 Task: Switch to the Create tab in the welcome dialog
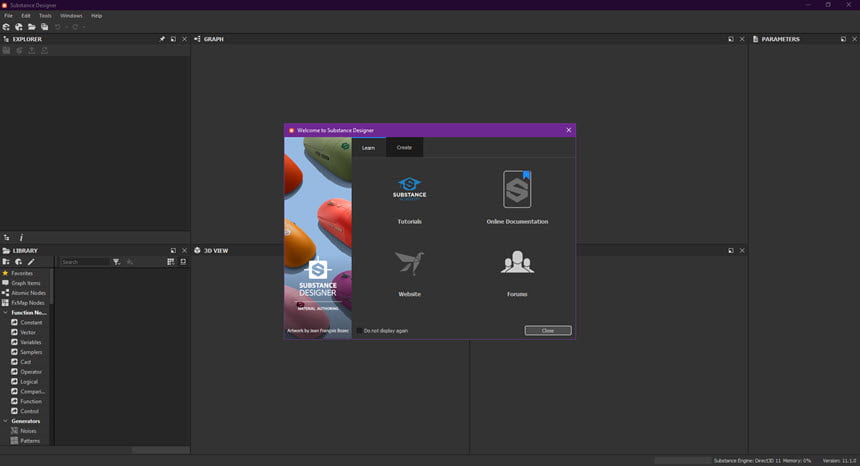coord(404,147)
